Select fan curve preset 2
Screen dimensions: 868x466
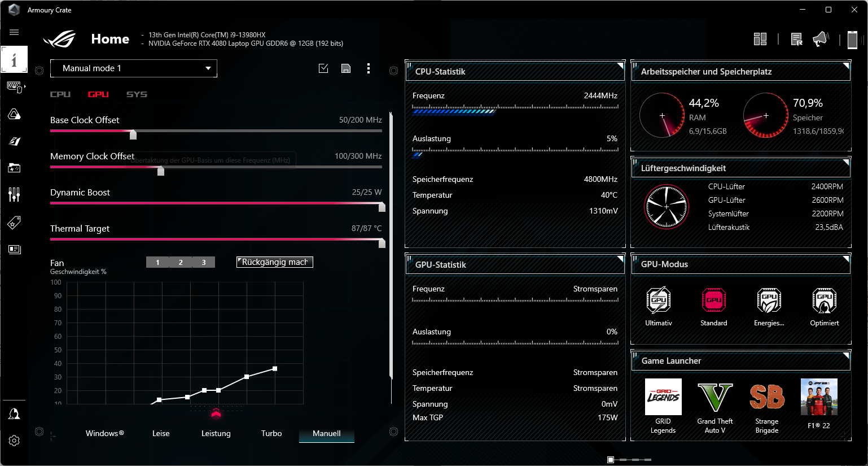click(x=181, y=262)
